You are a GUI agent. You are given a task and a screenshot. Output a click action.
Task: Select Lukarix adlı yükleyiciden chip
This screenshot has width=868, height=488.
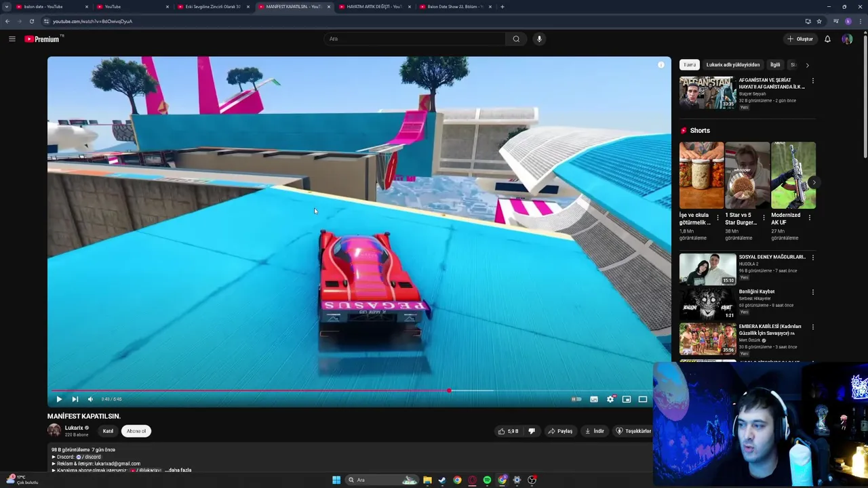pyautogui.click(x=733, y=65)
